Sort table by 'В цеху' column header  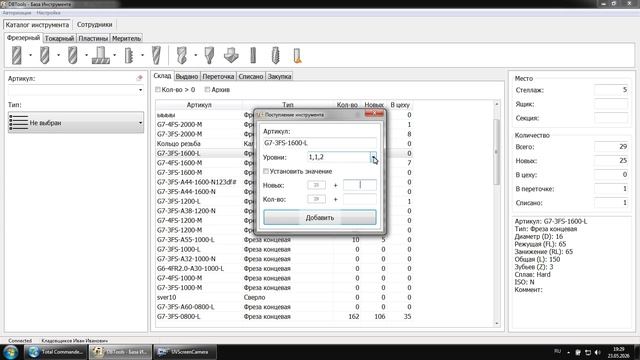(x=400, y=105)
